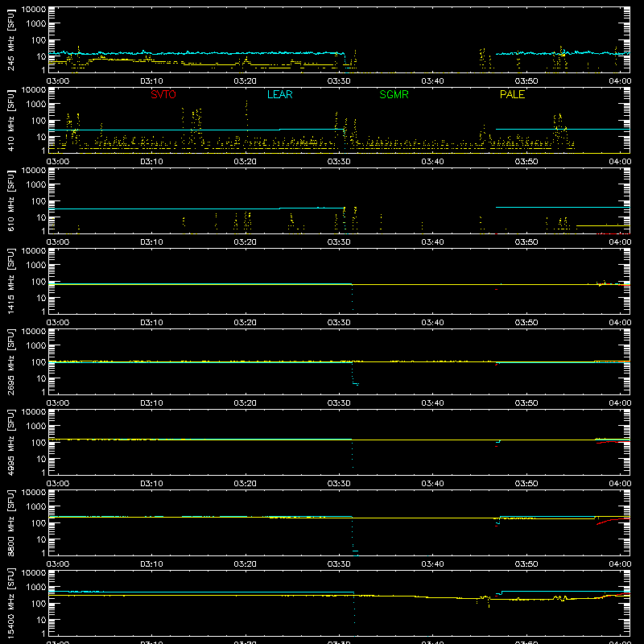Click 03:20 tick label of 2695 MHz panel
Viewport: 644px width, 644px height.
pos(246,403)
